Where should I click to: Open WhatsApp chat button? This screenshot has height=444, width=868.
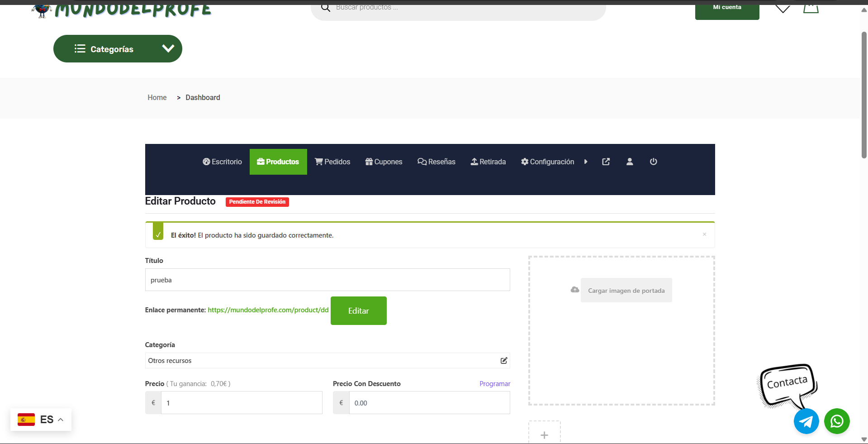click(x=836, y=421)
